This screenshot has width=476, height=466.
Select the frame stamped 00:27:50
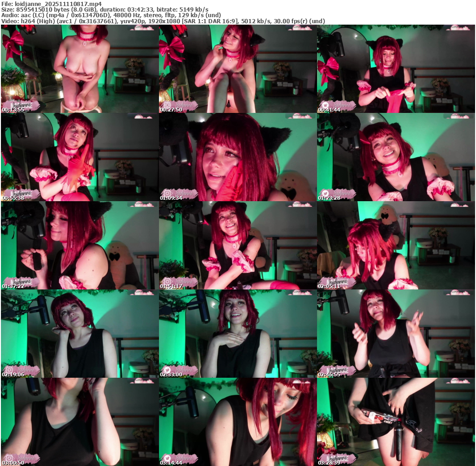tap(238, 69)
